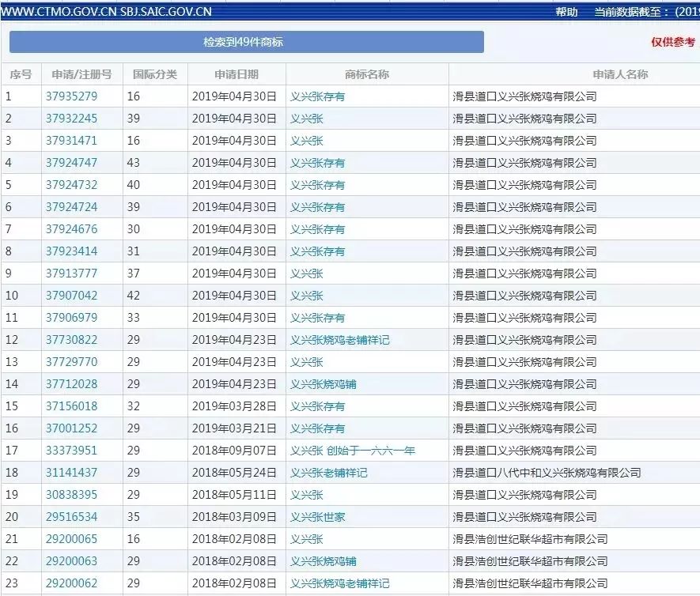Open registration number 37730822
The image size is (700, 596).
[x=71, y=340]
